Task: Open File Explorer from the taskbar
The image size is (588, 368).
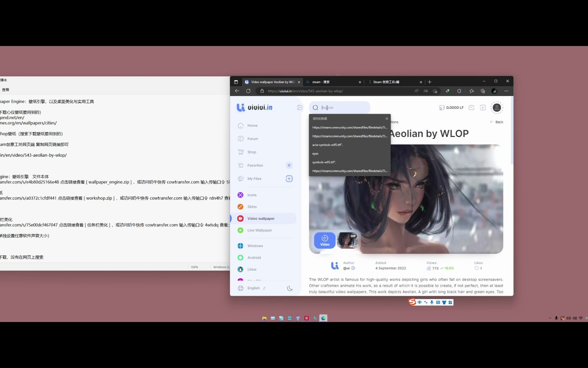Action: click(264, 318)
